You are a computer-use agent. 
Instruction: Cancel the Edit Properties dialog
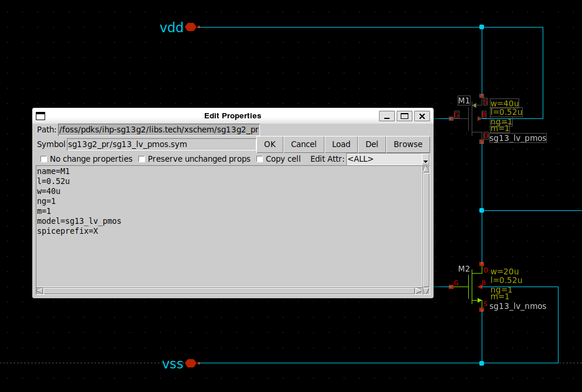303,144
